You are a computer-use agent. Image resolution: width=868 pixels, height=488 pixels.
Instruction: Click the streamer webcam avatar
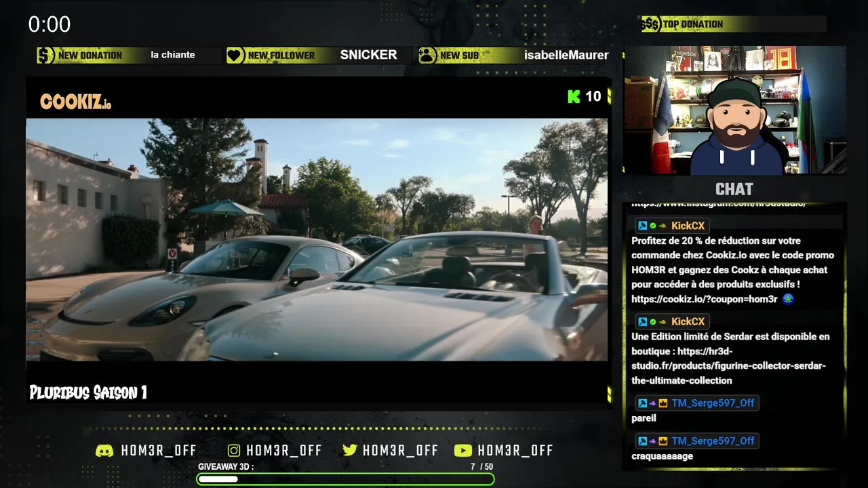point(737,127)
